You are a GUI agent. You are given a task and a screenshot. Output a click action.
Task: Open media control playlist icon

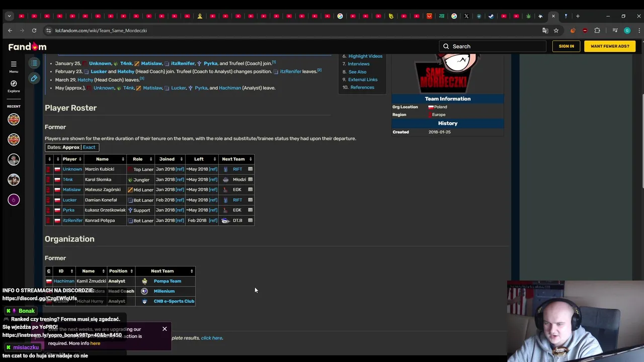point(615,30)
